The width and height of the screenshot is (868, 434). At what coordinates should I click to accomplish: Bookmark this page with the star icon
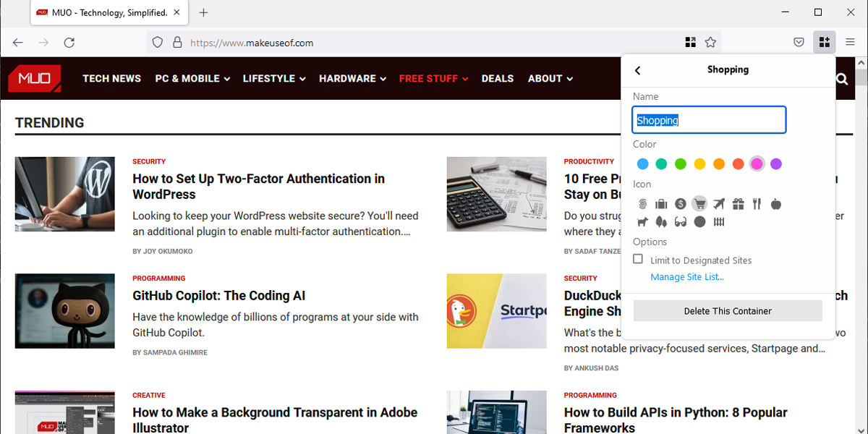(x=710, y=43)
